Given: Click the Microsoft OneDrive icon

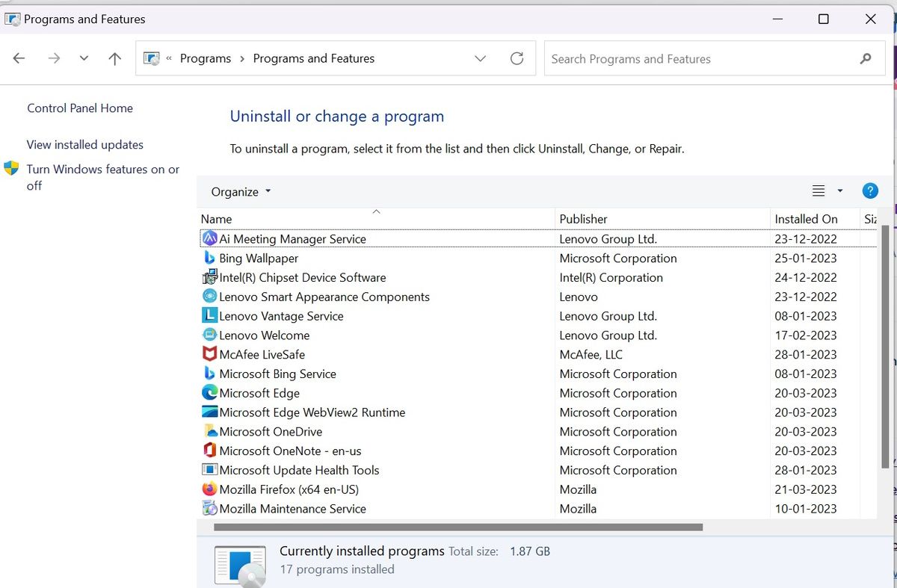Looking at the screenshot, I should pyautogui.click(x=210, y=432).
